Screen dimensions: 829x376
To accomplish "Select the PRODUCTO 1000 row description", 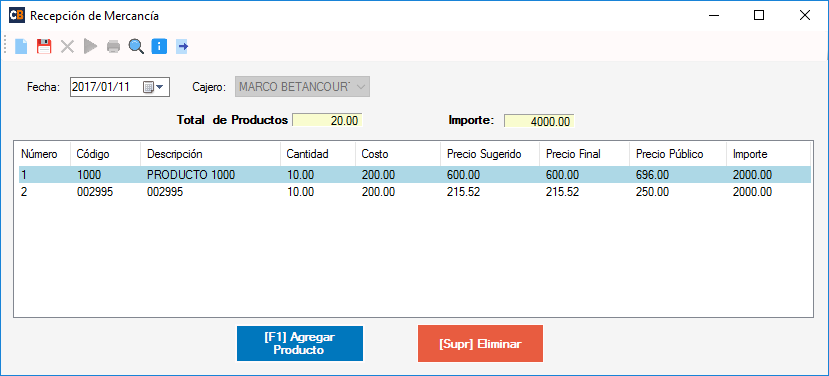I will tap(191, 175).
